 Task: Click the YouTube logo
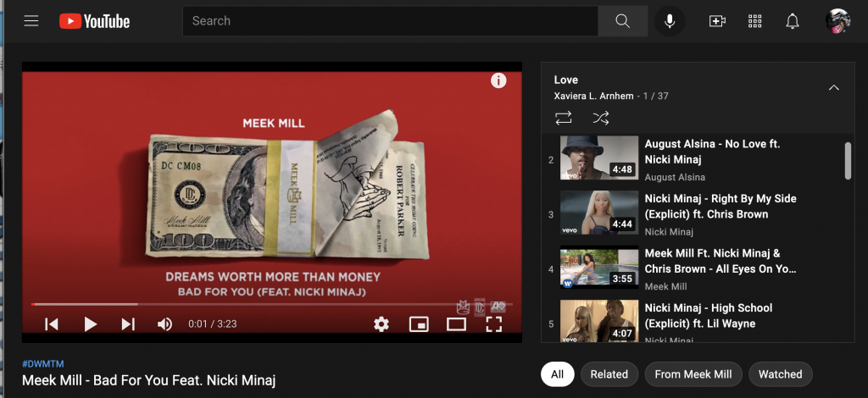click(94, 21)
